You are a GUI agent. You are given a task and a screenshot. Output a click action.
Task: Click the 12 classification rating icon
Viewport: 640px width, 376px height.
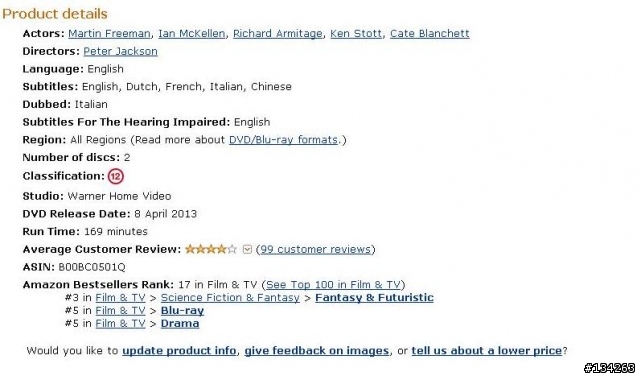tap(116, 176)
